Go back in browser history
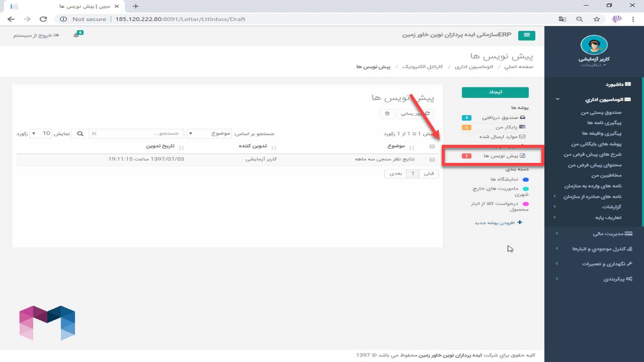Image resolution: width=644 pixels, height=362 pixels. coord(11,19)
